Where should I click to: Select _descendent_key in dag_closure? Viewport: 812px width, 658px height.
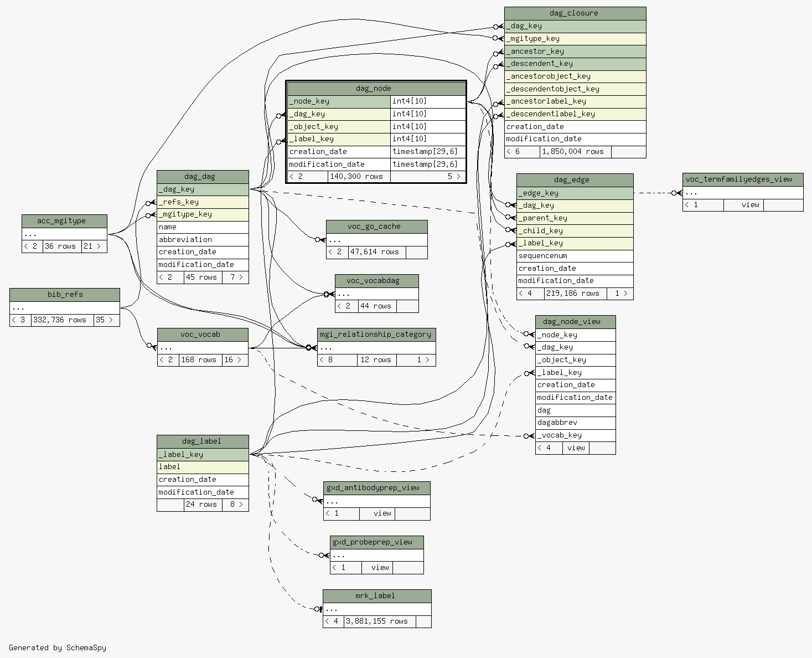575,64
